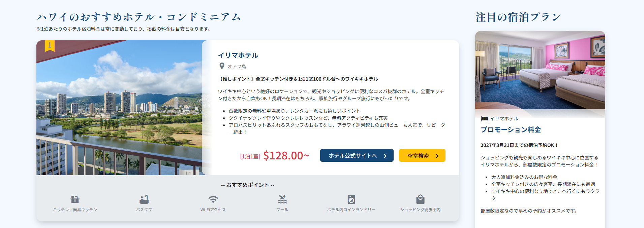
Task: Open the プロモーション料金 plan heading
Action: point(511,130)
